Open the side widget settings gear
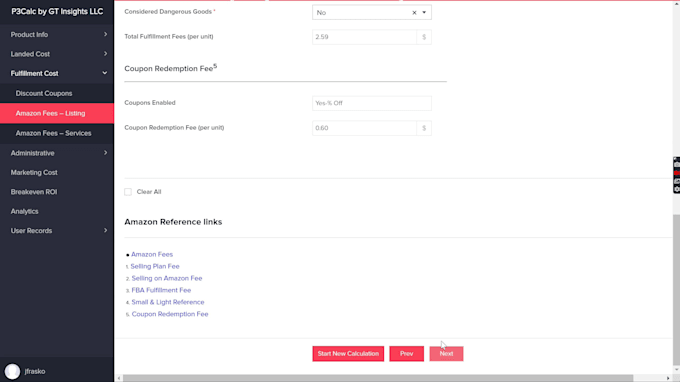This screenshot has width=680, height=382. (677, 189)
